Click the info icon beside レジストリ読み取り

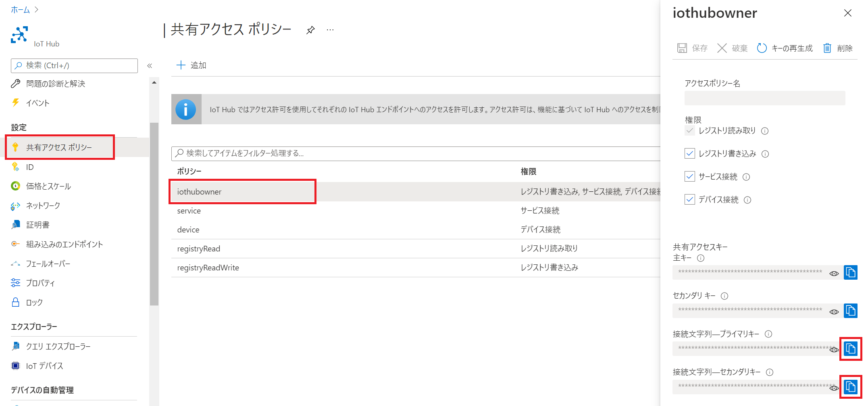[765, 131]
